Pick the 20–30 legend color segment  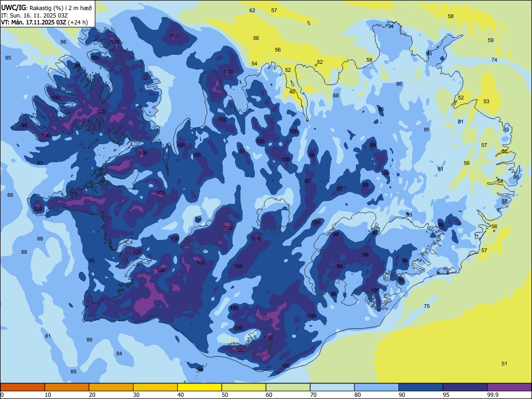[x=111, y=387]
